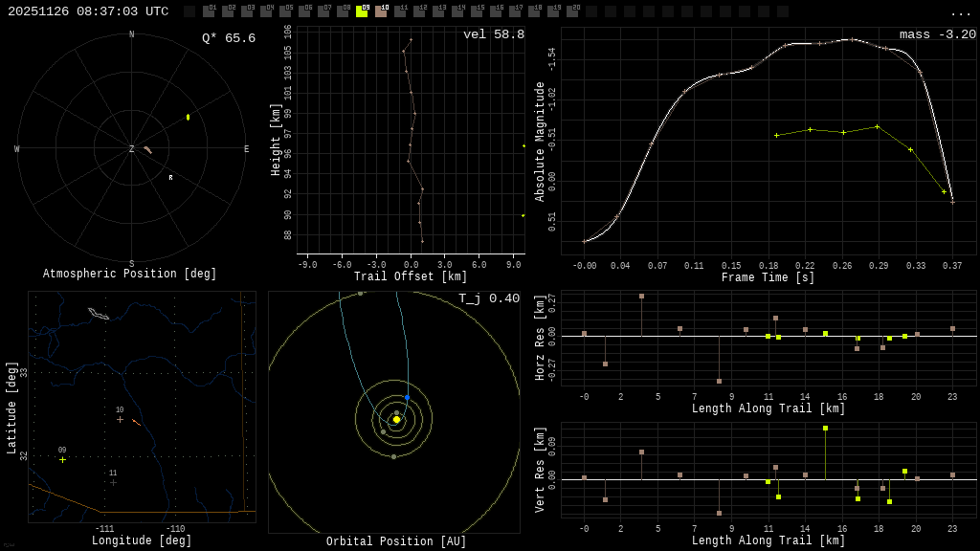Click the mass -3.20 label

[937, 34]
